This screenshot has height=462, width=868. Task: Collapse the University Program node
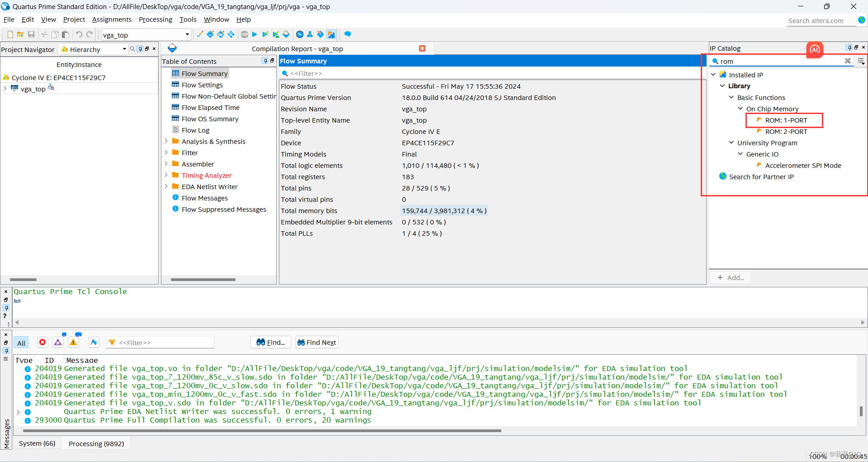click(731, 143)
